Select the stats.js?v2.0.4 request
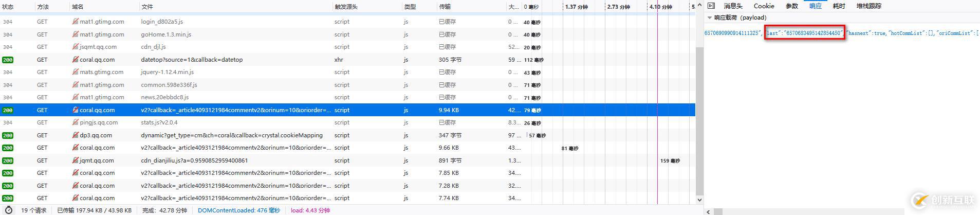The image size is (980, 215). (x=347, y=122)
